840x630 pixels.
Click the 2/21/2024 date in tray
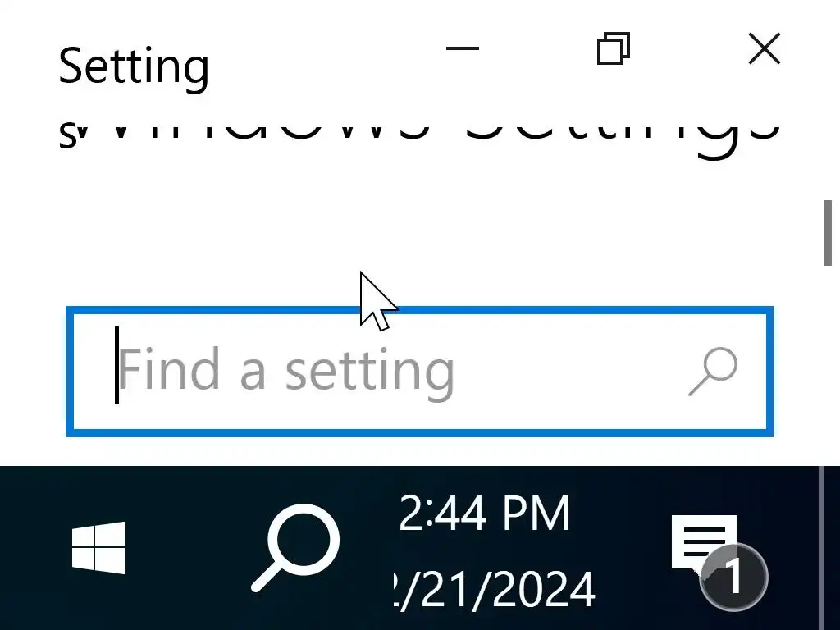pyautogui.click(x=493, y=589)
